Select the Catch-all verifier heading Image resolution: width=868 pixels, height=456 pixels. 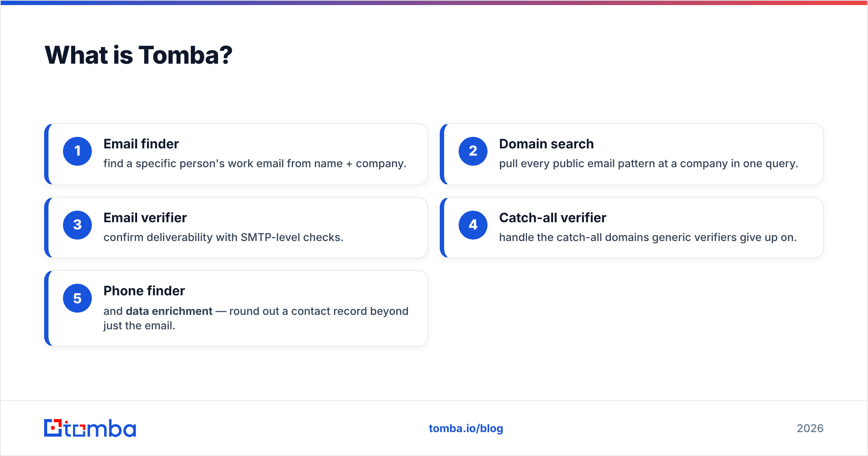click(x=553, y=218)
